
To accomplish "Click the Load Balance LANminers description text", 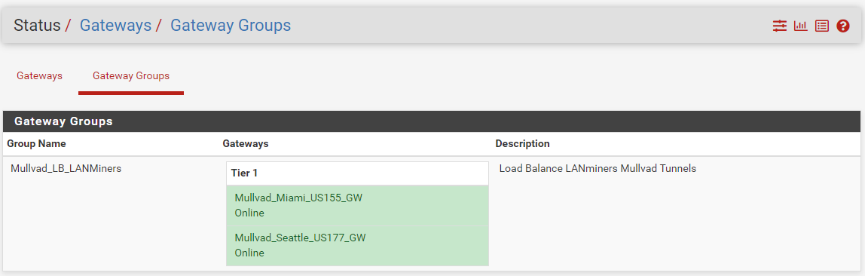I will click(x=598, y=168).
